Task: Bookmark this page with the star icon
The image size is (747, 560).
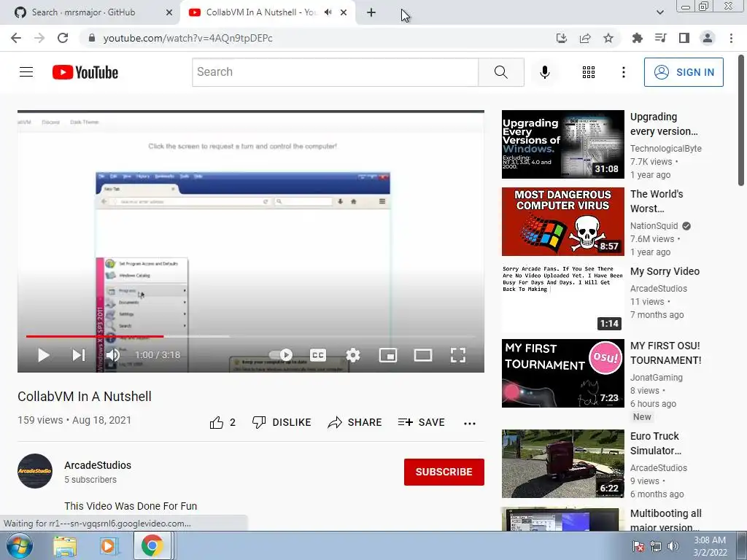Action: [608, 38]
